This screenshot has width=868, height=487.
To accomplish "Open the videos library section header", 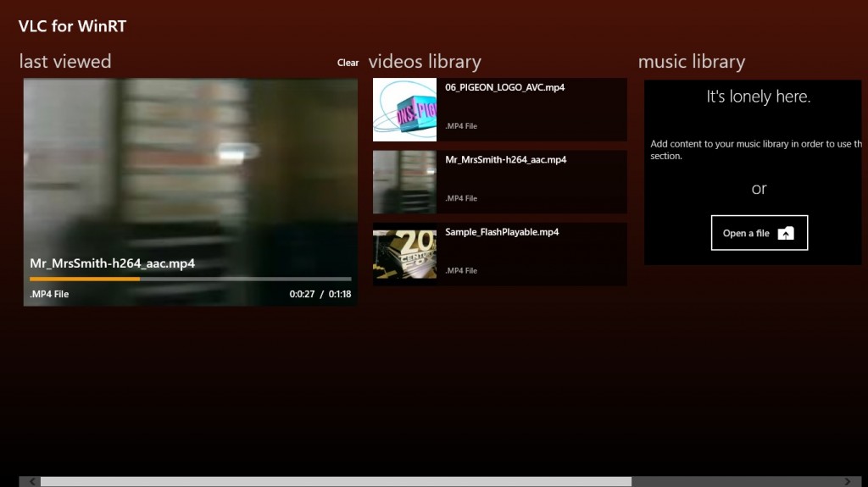I will 425,62.
